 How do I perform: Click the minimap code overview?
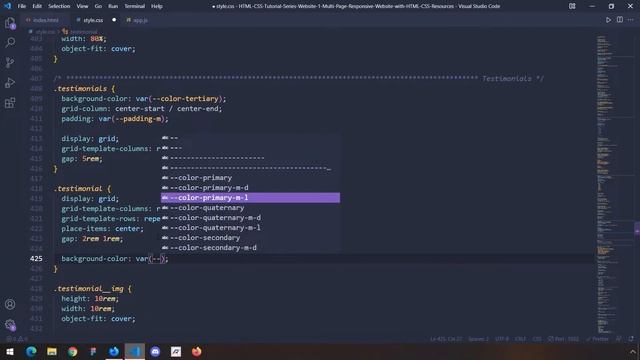click(609, 184)
